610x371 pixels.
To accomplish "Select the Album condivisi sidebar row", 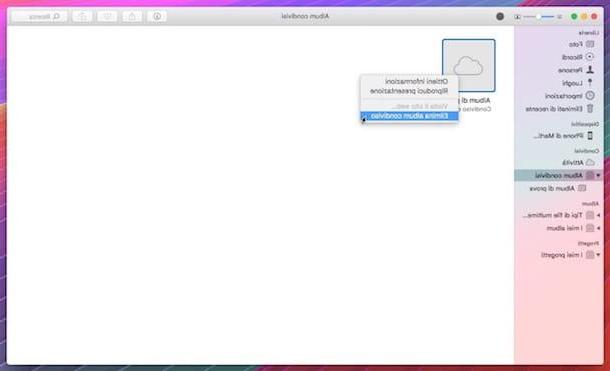I will (x=559, y=175).
